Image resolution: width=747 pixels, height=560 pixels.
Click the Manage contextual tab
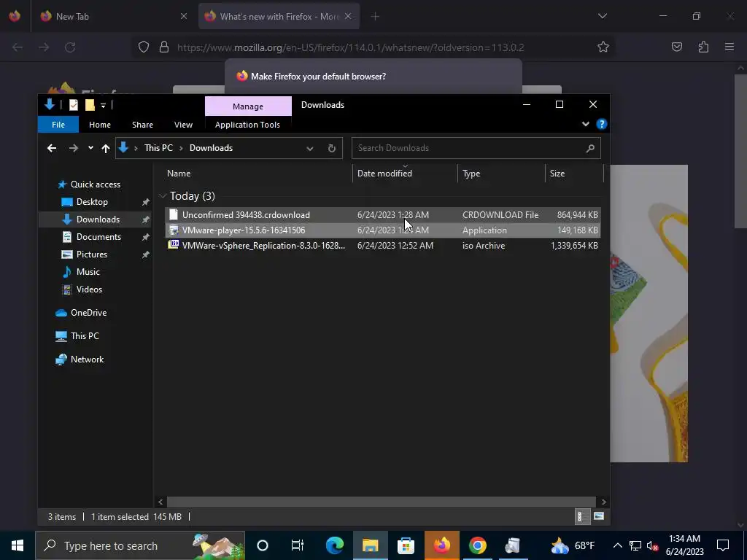click(x=248, y=106)
